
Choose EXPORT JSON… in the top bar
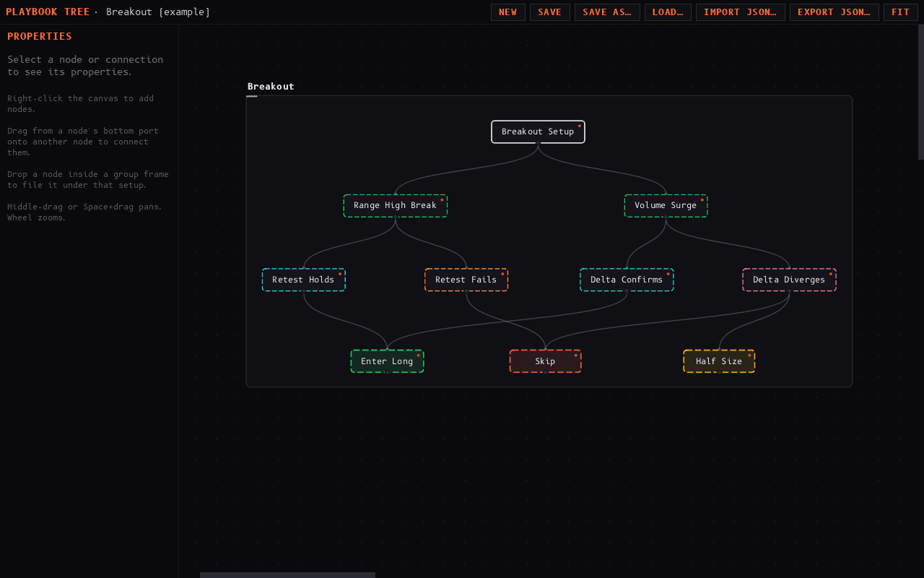[x=834, y=12]
